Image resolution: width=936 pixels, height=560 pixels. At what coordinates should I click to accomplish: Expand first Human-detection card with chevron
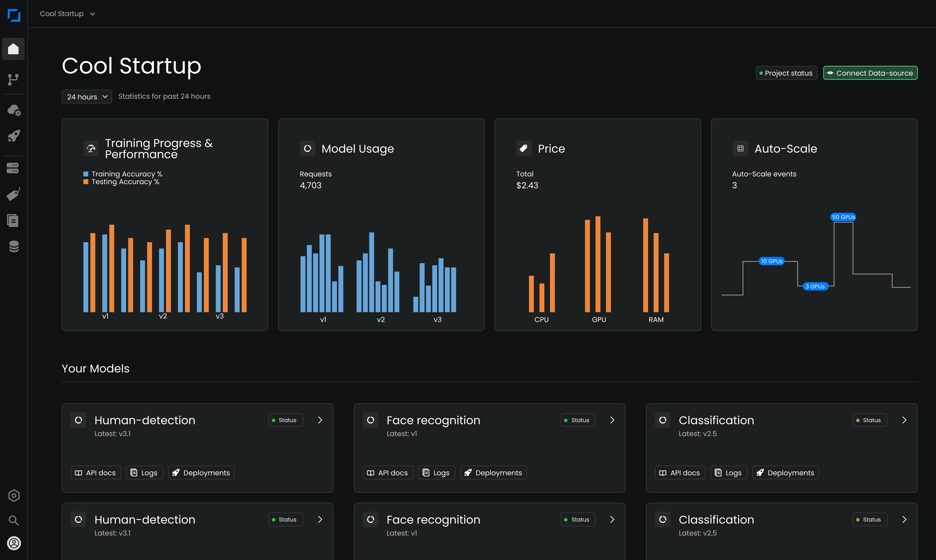[x=320, y=420]
